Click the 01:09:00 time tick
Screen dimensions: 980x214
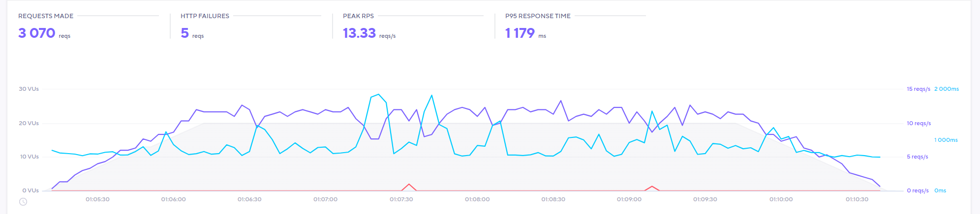click(x=629, y=199)
